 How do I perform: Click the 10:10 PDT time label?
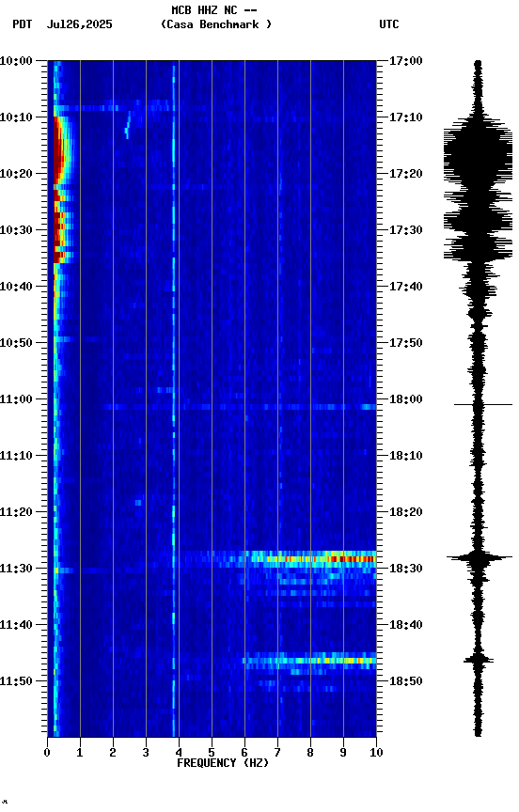(x=16, y=117)
